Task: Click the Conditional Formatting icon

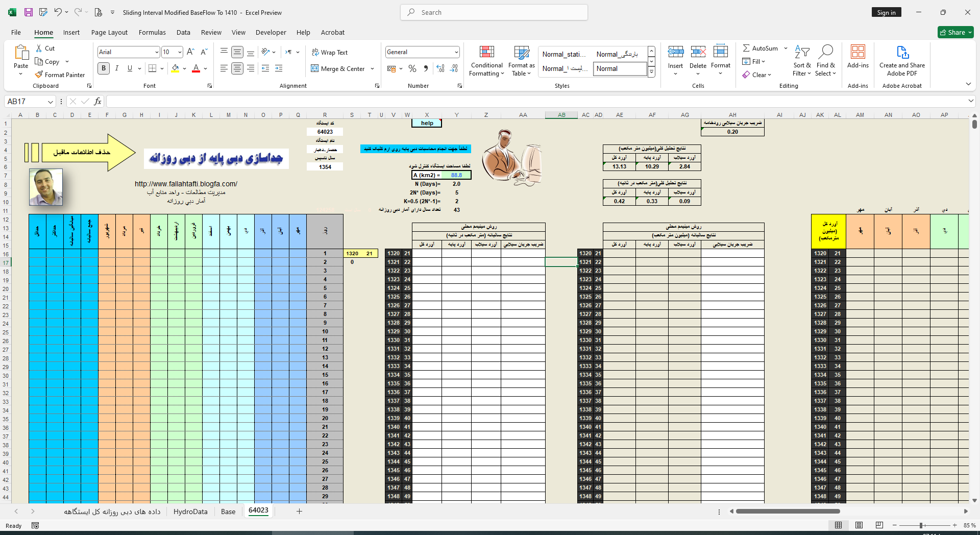Action: click(x=486, y=53)
